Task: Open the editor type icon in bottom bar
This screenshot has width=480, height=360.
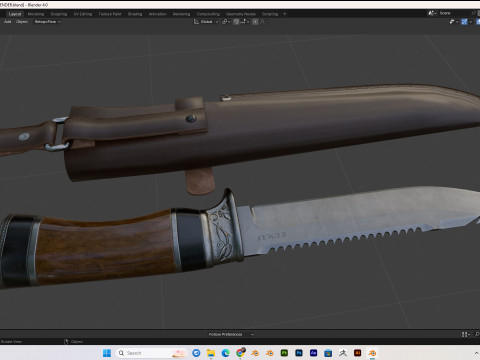Action: 466,334
